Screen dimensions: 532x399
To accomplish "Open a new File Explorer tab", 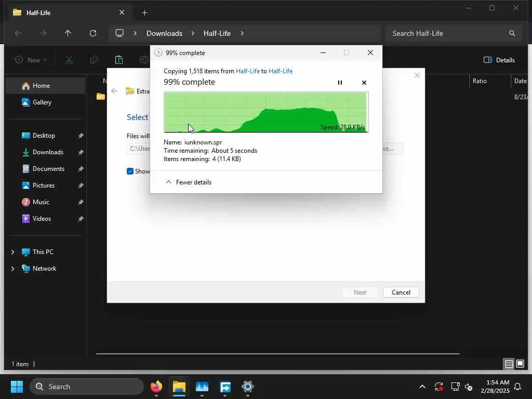I will click(144, 12).
